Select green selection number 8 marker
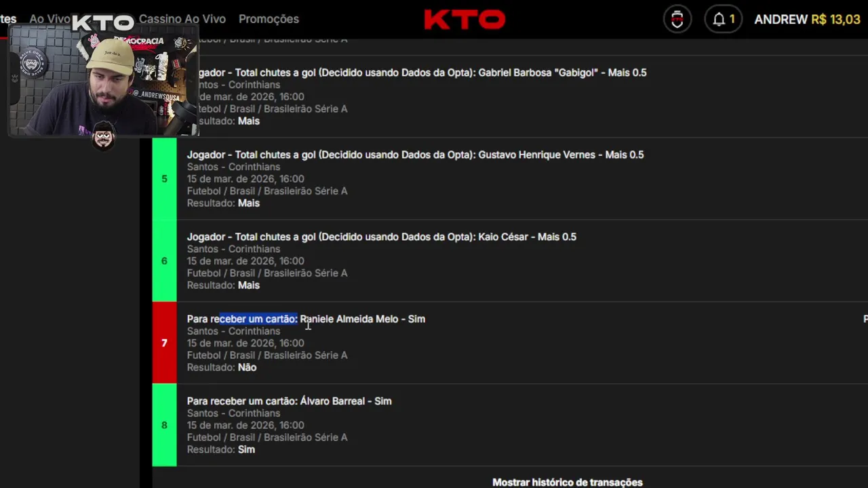The image size is (868, 488). pyautogui.click(x=164, y=425)
